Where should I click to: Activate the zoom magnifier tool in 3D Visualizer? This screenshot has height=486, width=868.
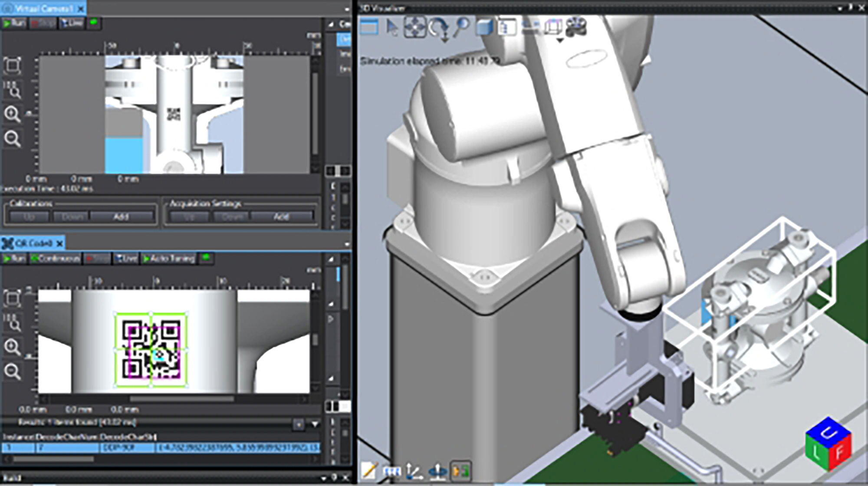click(460, 26)
